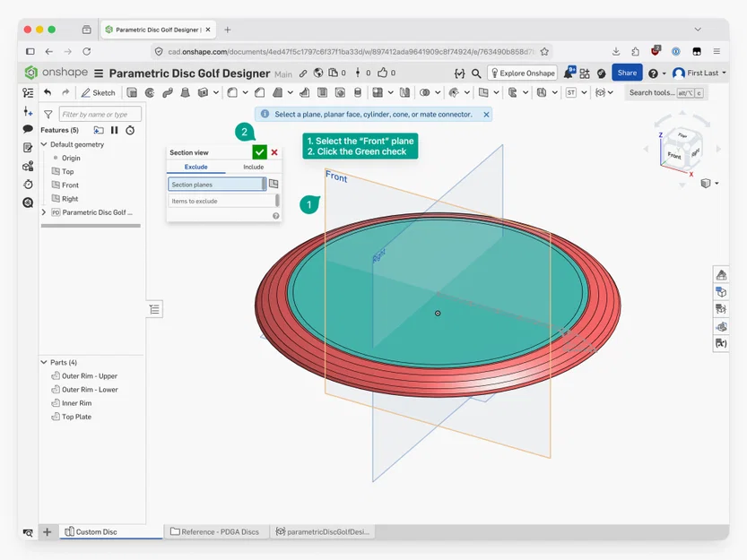
Task: Toggle the feature list panel icon
Action: point(28,93)
